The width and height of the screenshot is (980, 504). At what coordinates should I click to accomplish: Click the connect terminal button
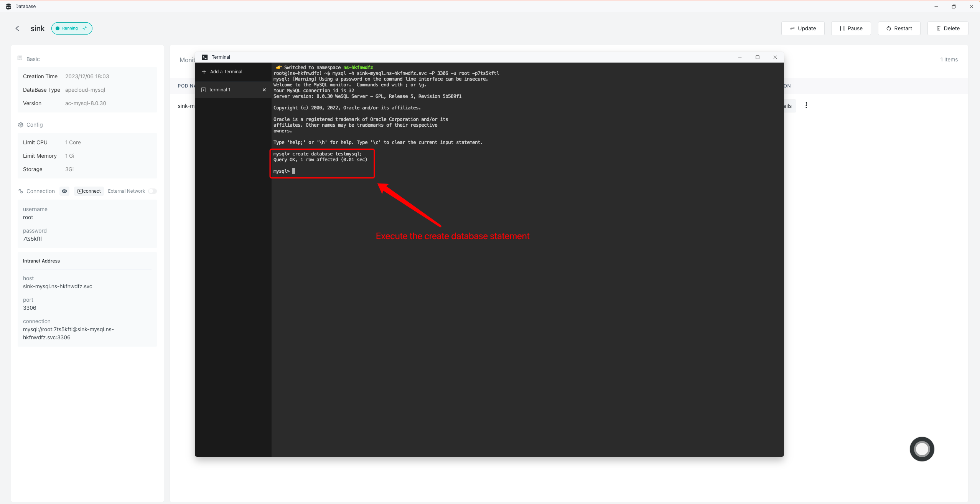tap(89, 191)
